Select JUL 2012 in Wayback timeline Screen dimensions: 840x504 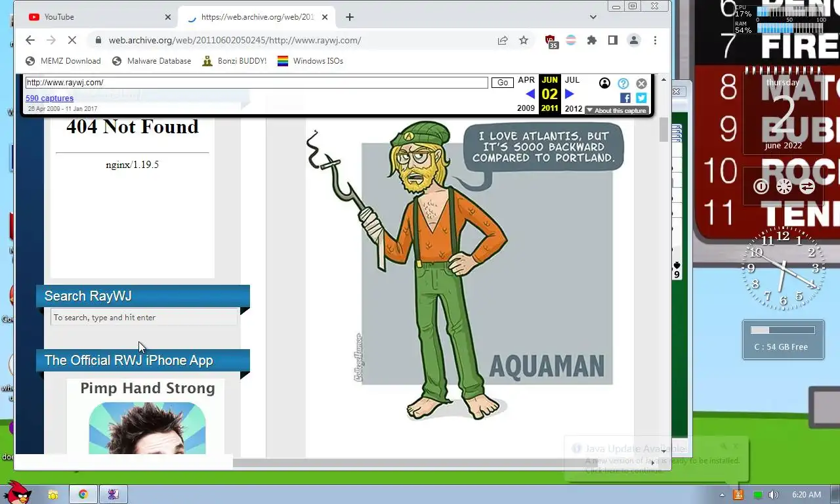(x=573, y=94)
